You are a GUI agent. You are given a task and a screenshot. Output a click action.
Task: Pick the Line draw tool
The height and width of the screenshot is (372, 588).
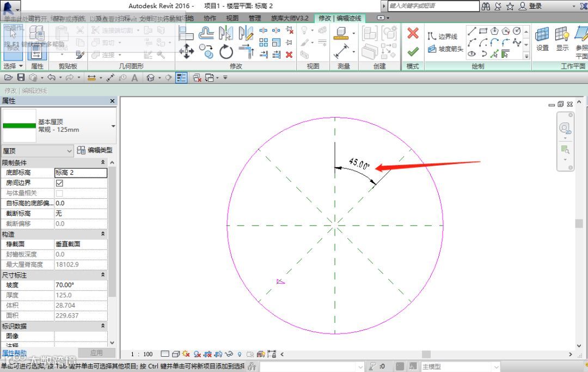(x=471, y=31)
